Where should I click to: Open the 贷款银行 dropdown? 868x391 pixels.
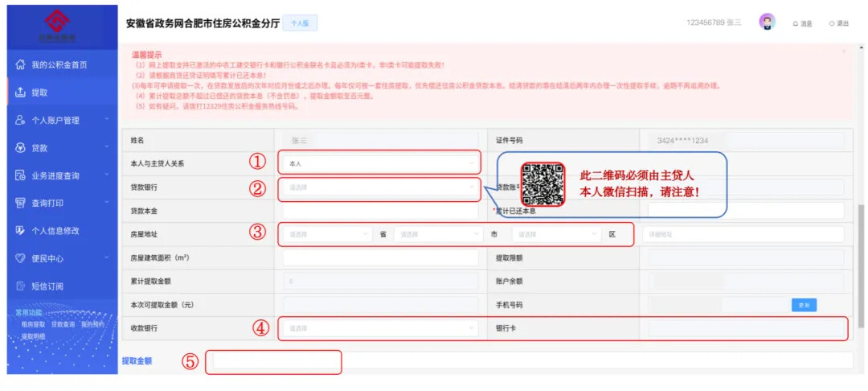(x=379, y=187)
